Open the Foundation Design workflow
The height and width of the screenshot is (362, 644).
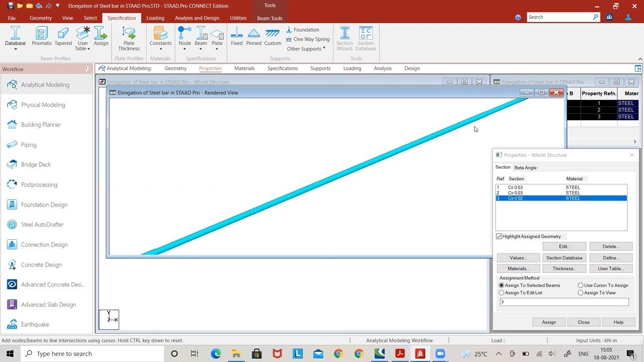tap(46, 205)
